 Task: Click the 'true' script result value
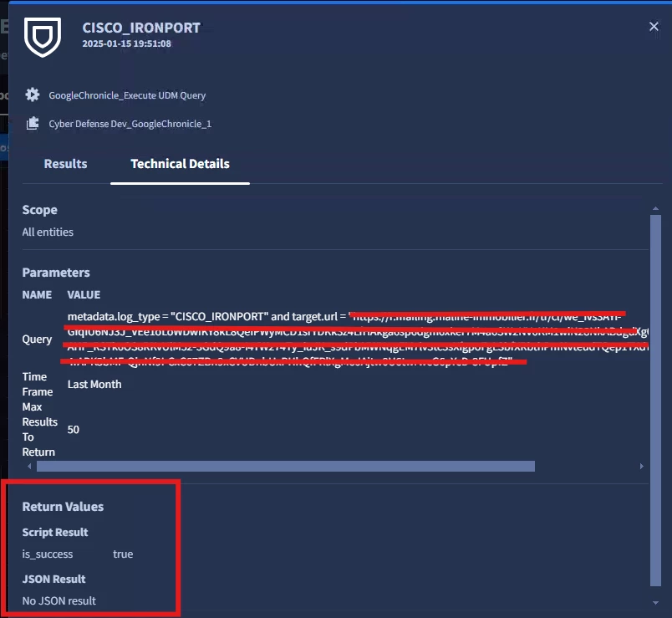(x=123, y=554)
